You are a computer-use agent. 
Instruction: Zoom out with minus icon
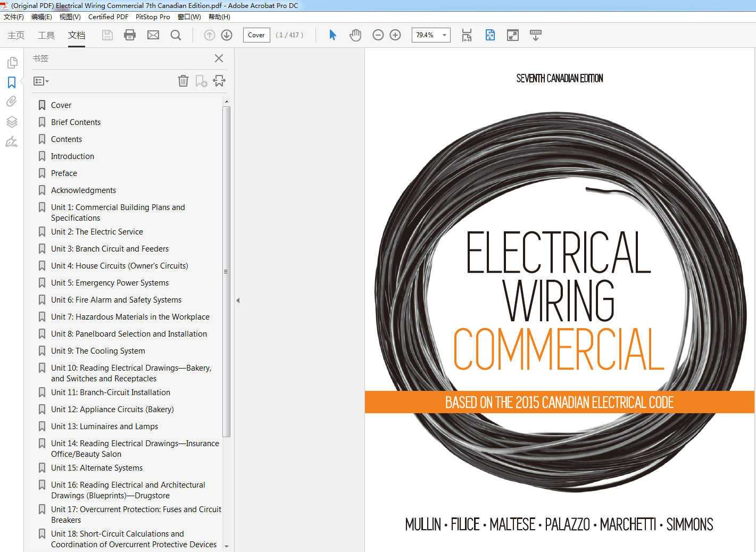pyautogui.click(x=378, y=35)
